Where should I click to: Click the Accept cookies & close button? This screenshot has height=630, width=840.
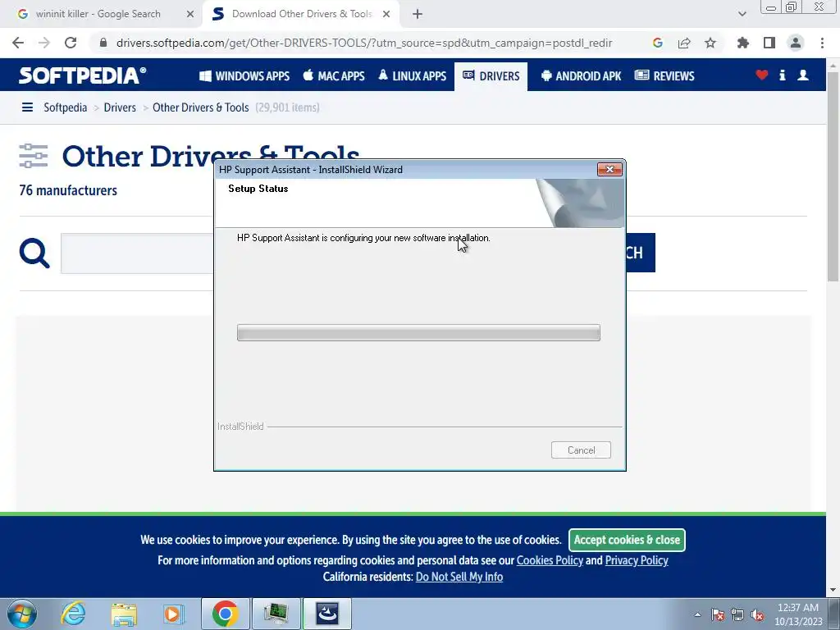[627, 540]
